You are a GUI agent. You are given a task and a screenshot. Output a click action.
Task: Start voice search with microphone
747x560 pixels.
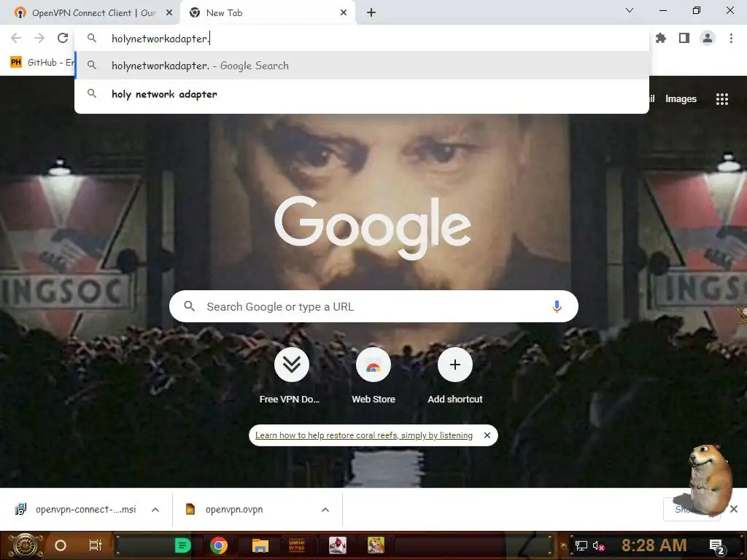(x=557, y=307)
